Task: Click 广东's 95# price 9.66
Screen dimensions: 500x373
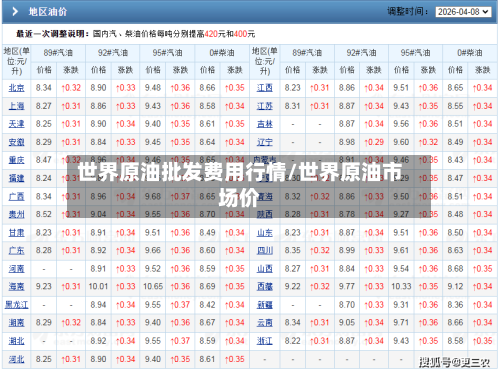Action: [153, 250]
